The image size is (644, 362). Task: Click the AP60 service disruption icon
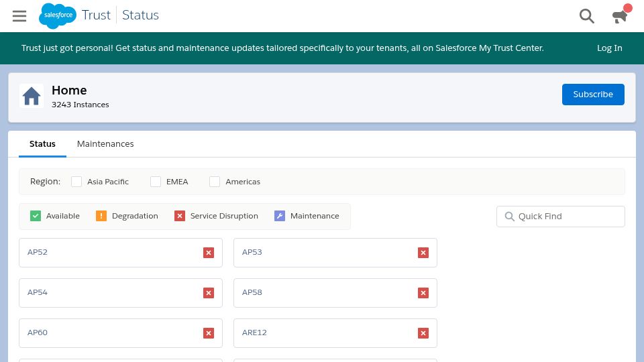[209, 333]
